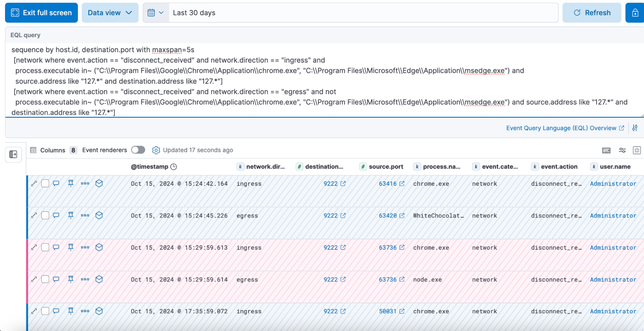The image size is (644, 331).
Task: Open the Data view dropdown
Action: [110, 13]
